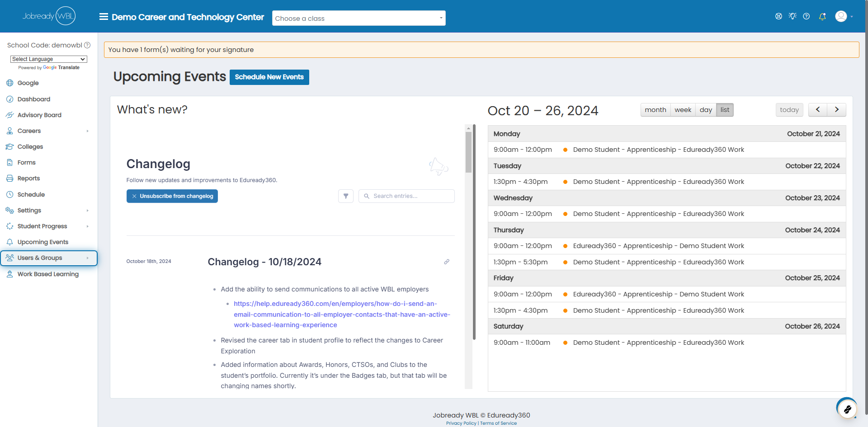Screen dimensions: 868x427
Task: Click the Advisory Board handshake icon
Action: click(x=9, y=115)
